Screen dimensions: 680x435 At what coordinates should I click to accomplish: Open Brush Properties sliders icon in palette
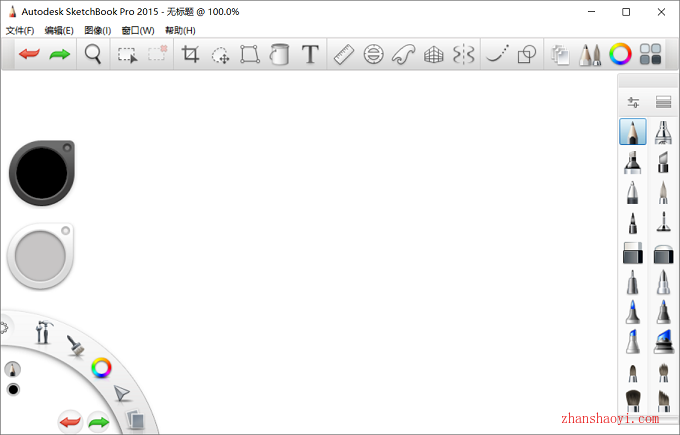[x=633, y=102]
